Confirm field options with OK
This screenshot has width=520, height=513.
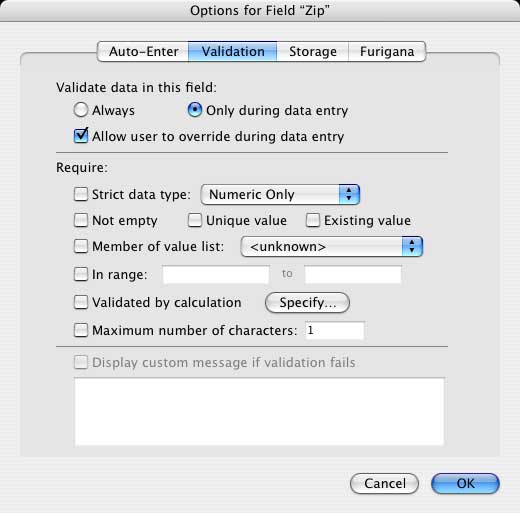coord(465,483)
